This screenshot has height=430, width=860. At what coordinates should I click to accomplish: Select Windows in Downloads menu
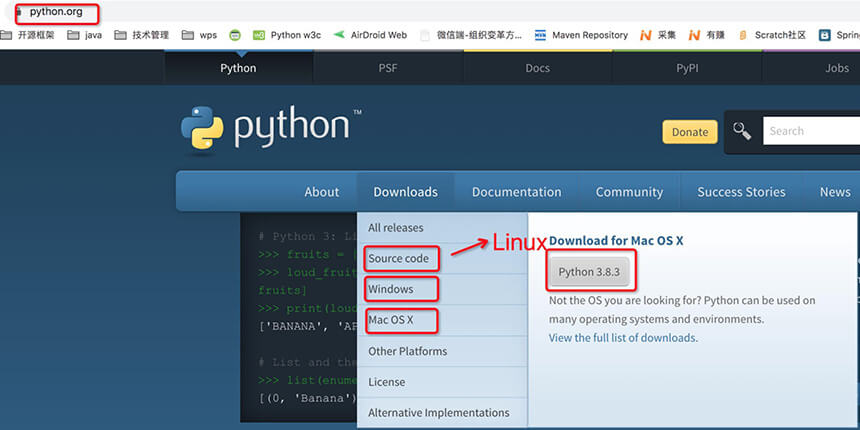pyautogui.click(x=442, y=289)
